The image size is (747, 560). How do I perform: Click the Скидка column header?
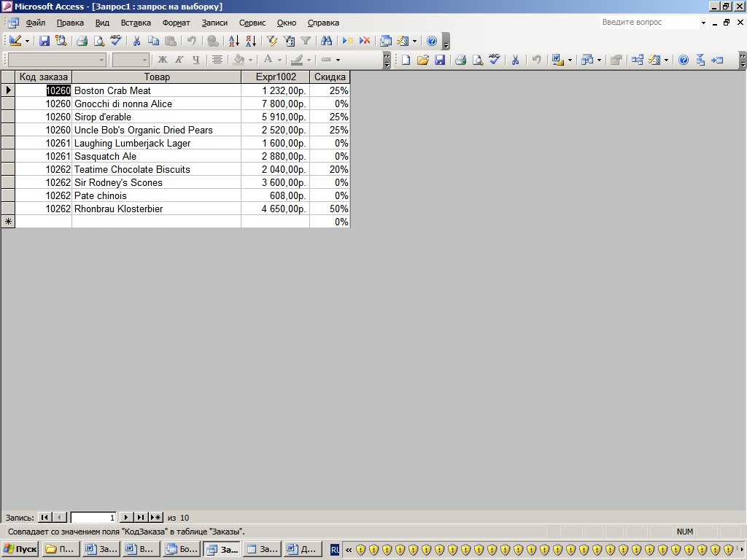tap(330, 77)
